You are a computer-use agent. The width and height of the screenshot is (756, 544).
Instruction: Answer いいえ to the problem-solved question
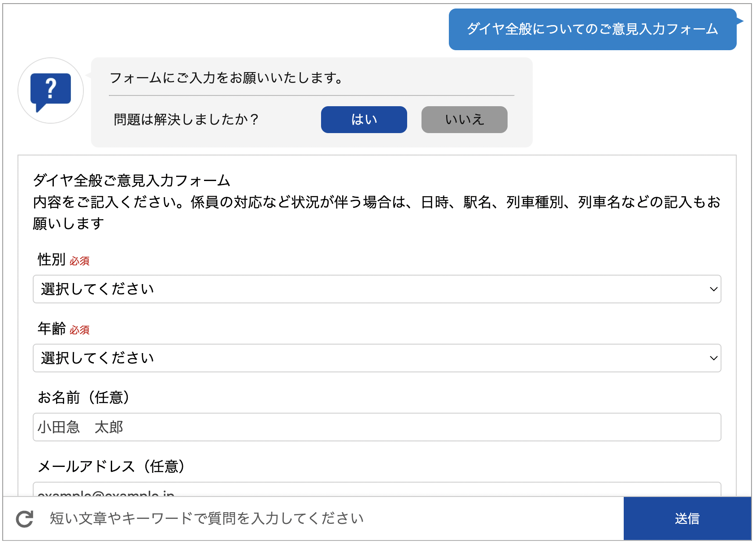tap(465, 120)
